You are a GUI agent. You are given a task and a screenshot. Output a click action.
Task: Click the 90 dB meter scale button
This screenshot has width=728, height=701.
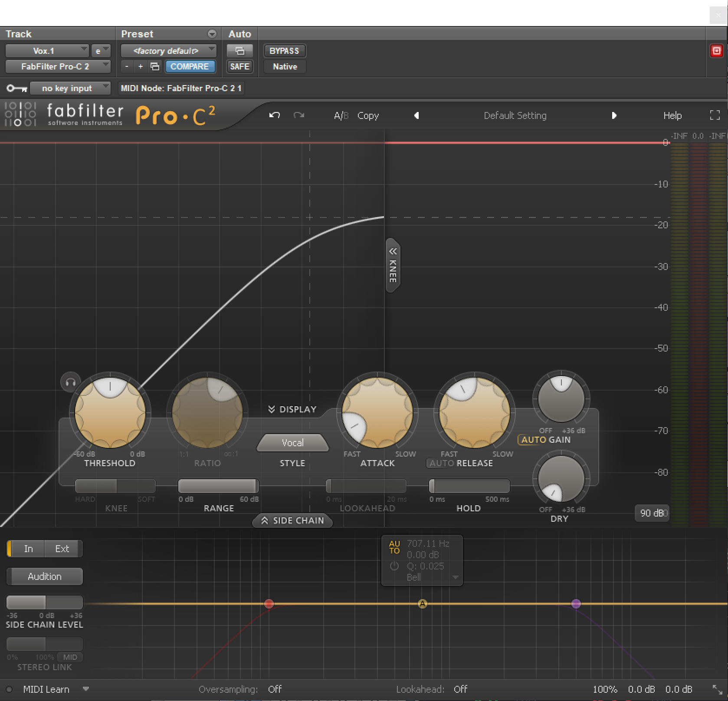(x=652, y=513)
